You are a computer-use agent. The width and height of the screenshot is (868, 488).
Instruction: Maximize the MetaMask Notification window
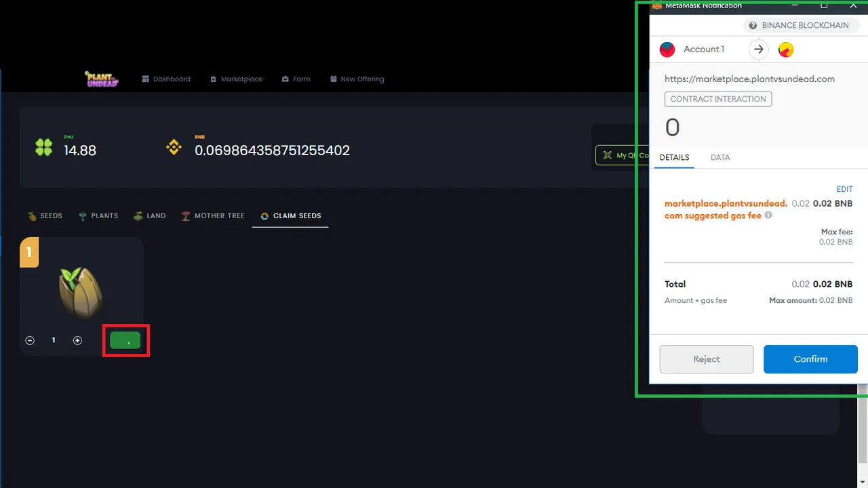(824, 5)
